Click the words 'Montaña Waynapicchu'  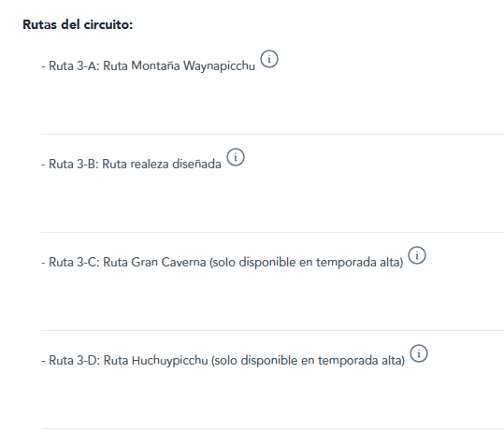(194, 66)
